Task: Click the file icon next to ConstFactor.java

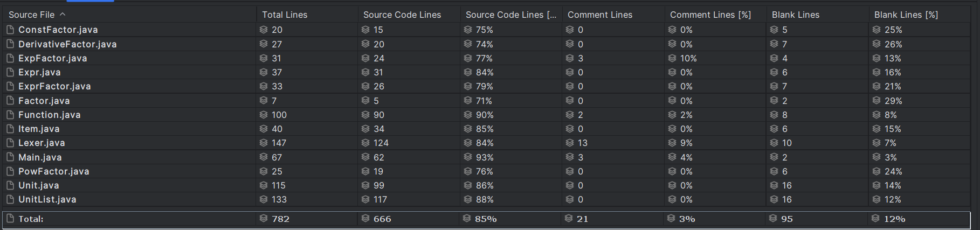Action: 10,30
